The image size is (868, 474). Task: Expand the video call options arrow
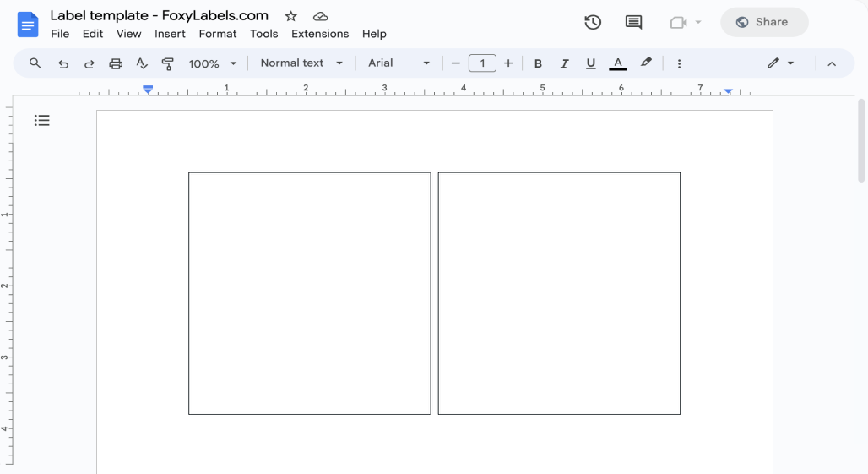(x=698, y=22)
